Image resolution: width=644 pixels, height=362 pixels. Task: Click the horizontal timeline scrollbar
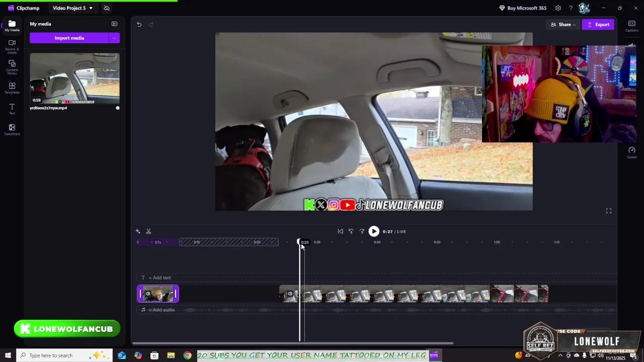293,343
